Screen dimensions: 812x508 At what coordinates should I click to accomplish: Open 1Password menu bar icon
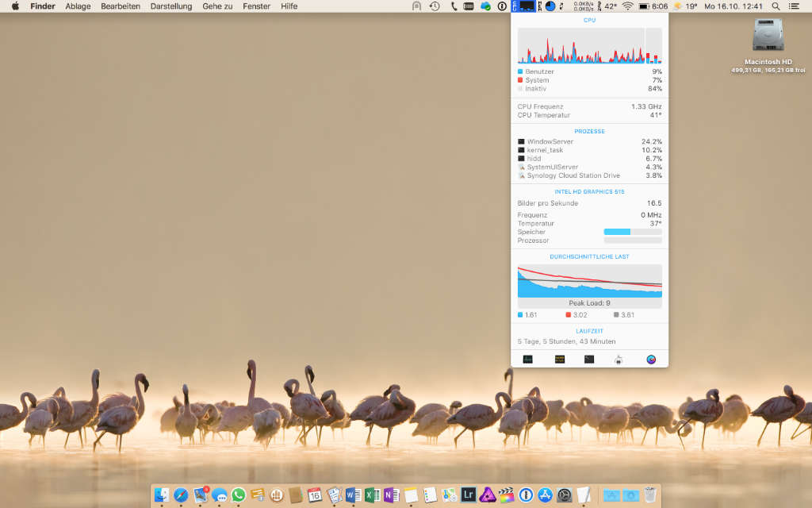pos(502,6)
